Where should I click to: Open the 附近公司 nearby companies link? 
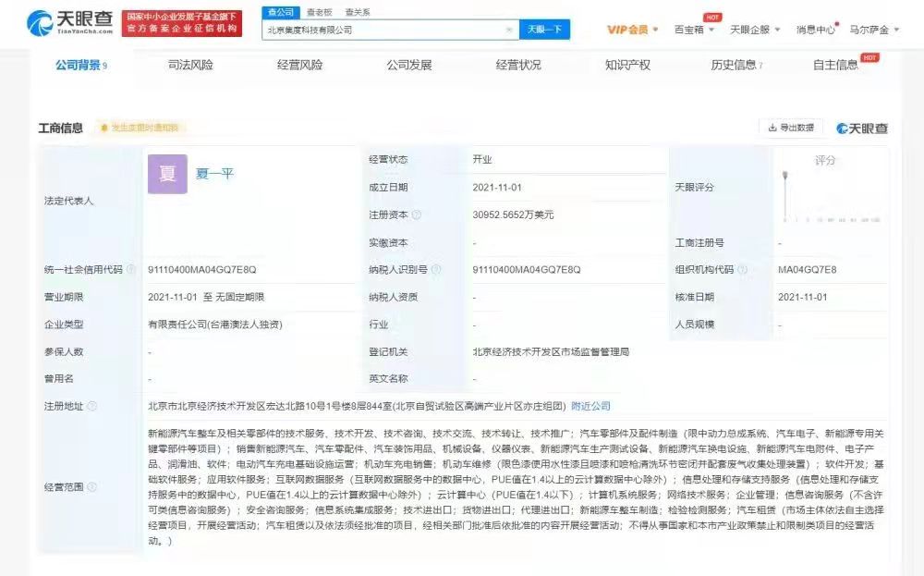pos(591,406)
